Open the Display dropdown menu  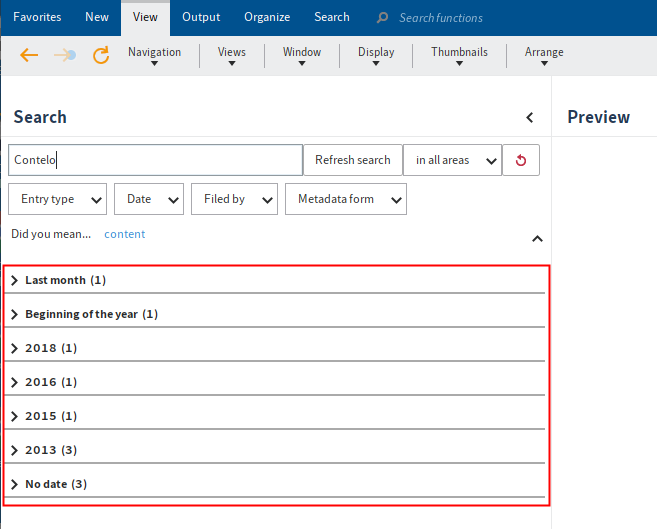pos(376,56)
